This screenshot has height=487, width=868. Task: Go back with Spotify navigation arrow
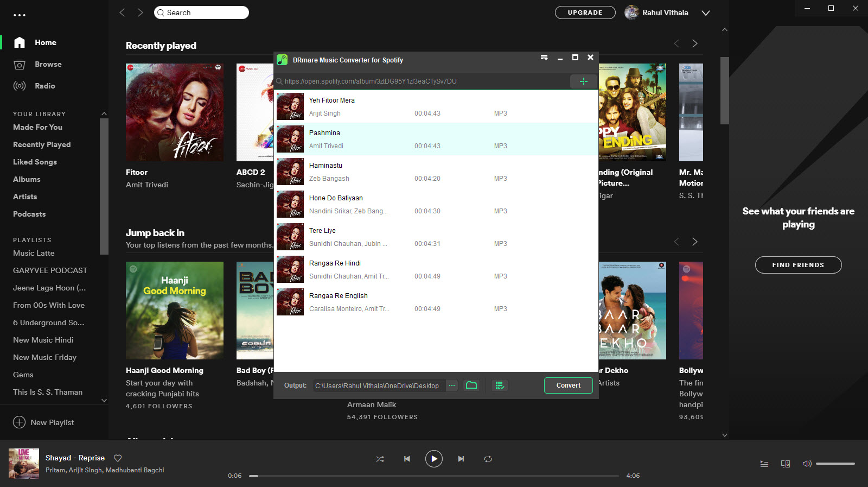point(122,12)
